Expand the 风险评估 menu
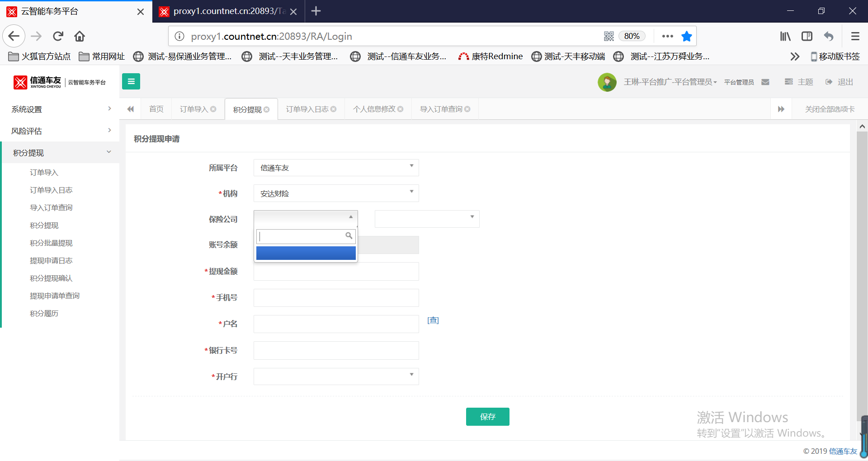The width and height of the screenshot is (868, 461). click(60, 131)
